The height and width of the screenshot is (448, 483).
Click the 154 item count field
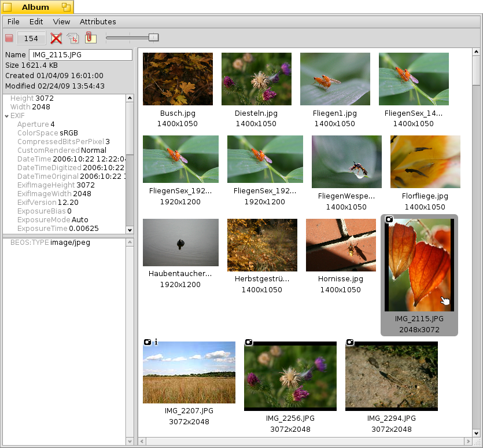pyautogui.click(x=31, y=38)
